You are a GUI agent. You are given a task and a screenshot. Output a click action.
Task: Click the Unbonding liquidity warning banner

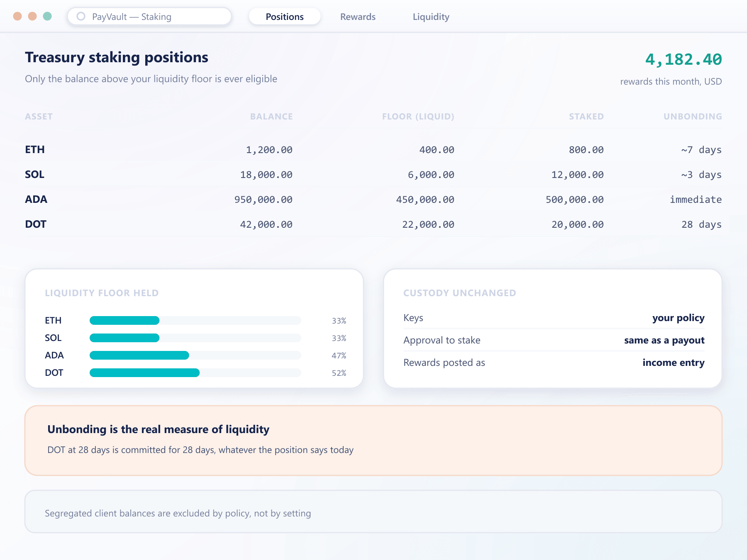pyautogui.click(x=373, y=441)
